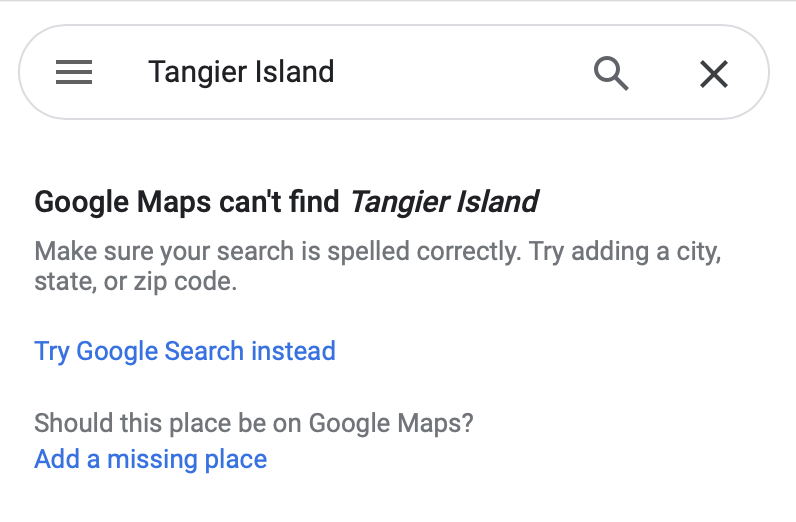Click the magnifying glass search icon
This screenshot has width=796, height=522.
(610, 73)
